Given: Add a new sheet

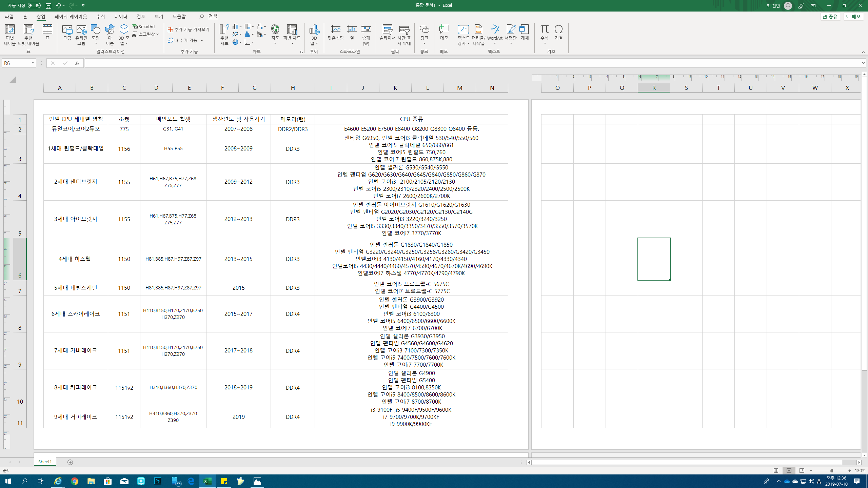Looking at the screenshot, I should pyautogui.click(x=70, y=462).
